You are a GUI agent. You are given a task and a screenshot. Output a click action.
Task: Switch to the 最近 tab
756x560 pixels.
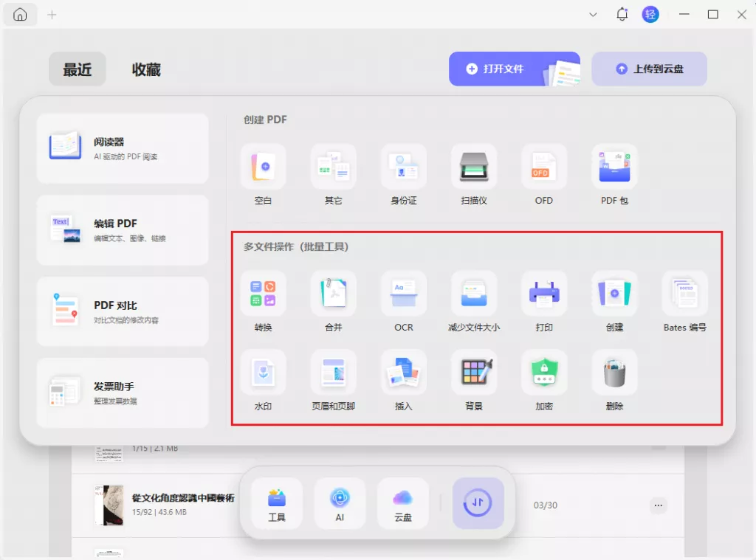point(77,69)
